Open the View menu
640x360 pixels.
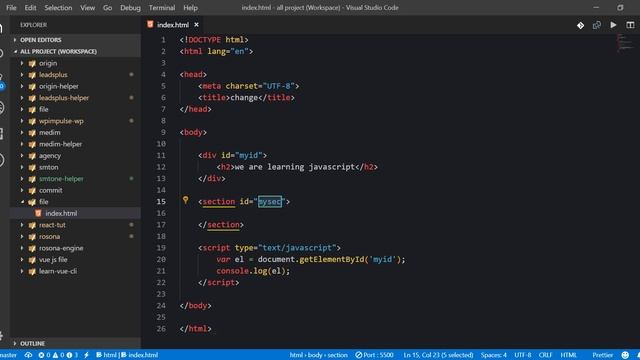(87, 8)
